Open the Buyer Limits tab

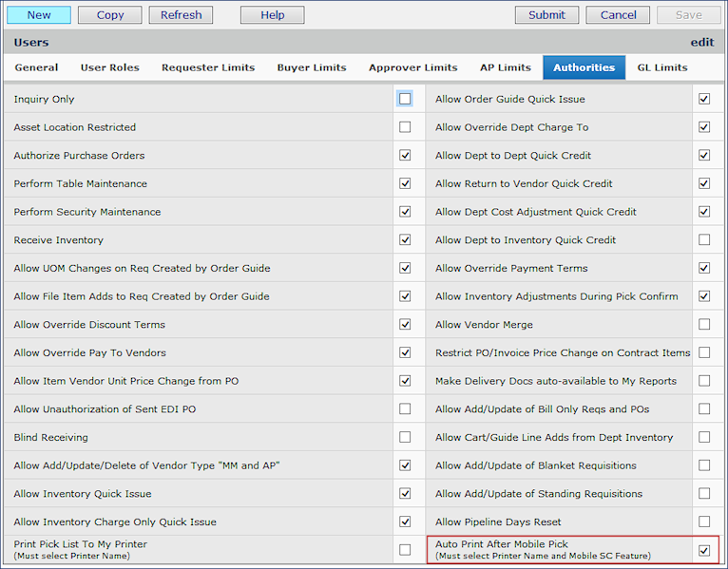tap(311, 67)
